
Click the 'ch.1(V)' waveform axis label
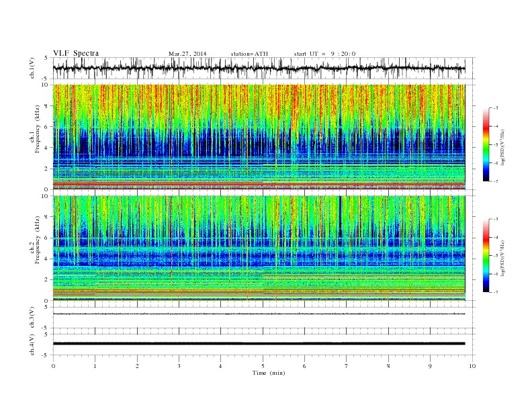[32, 68]
